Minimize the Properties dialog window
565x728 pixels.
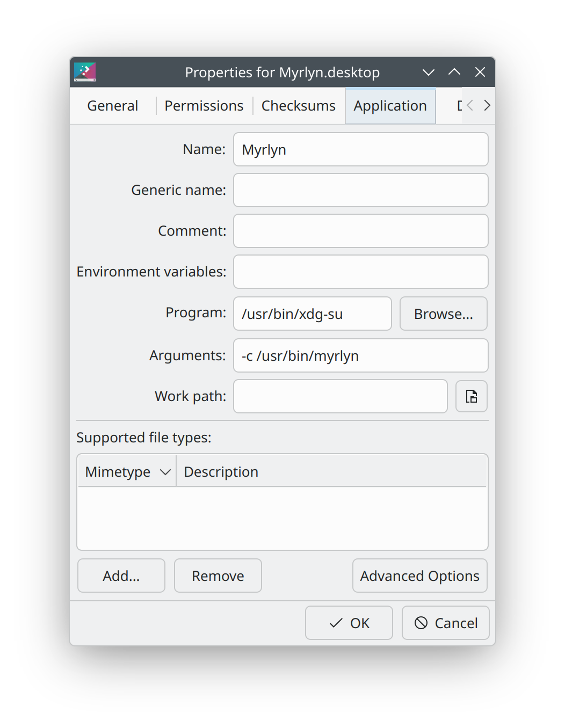428,72
